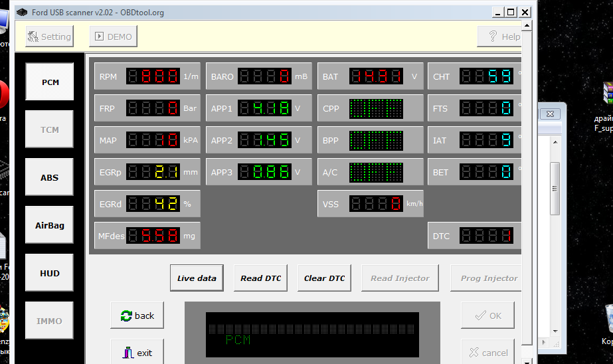The height and width of the screenshot is (364, 613).
Task: Click the CHT temperature display
Action: coord(486,76)
